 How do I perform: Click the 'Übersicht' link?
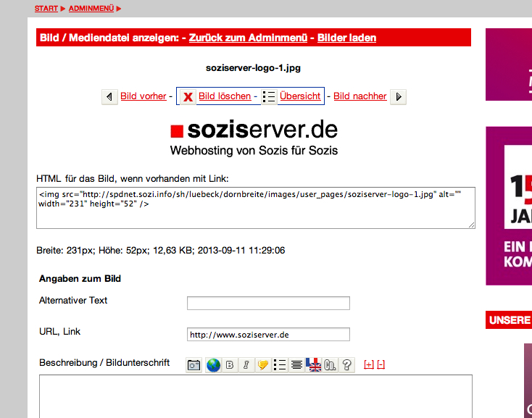[x=300, y=96]
